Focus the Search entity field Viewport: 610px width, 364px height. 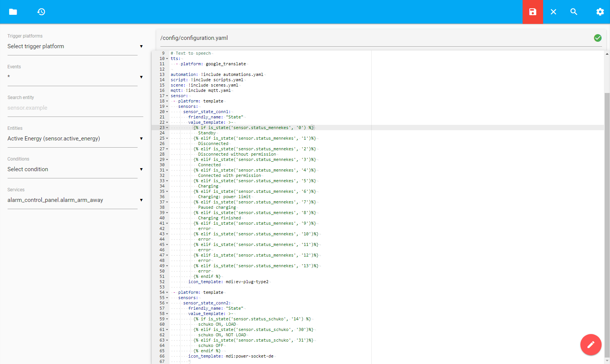pyautogui.click(x=75, y=108)
